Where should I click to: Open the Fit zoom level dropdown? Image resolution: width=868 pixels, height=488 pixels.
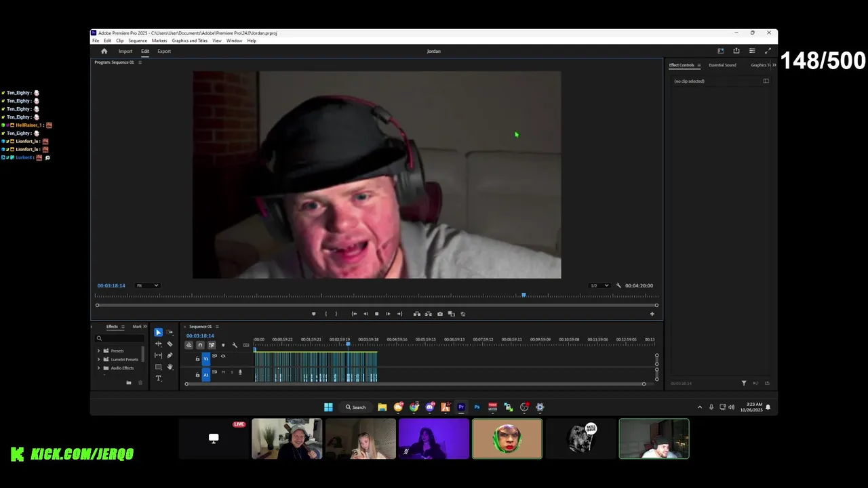tap(147, 285)
